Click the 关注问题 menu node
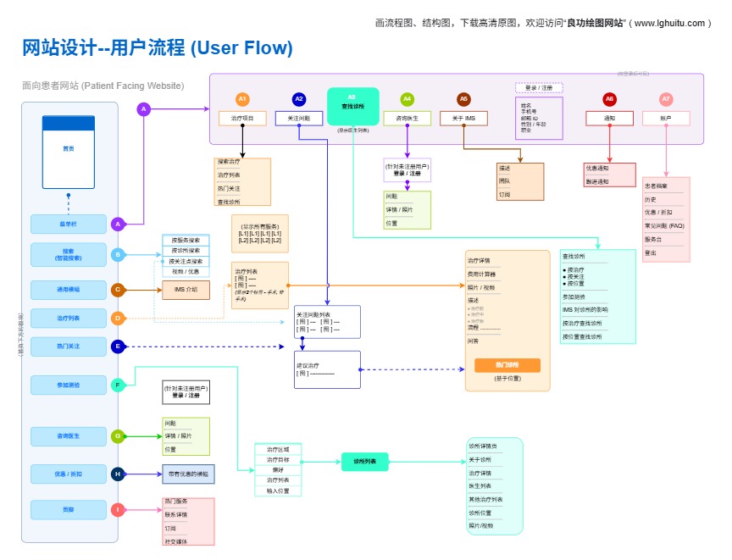The width and height of the screenshot is (732, 560). click(299, 119)
